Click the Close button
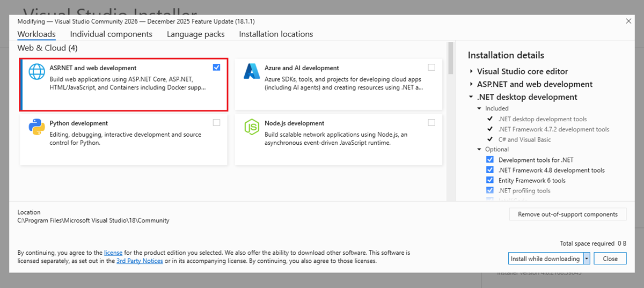Image resolution: width=644 pixels, height=288 pixels. pyautogui.click(x=610, y=259)
